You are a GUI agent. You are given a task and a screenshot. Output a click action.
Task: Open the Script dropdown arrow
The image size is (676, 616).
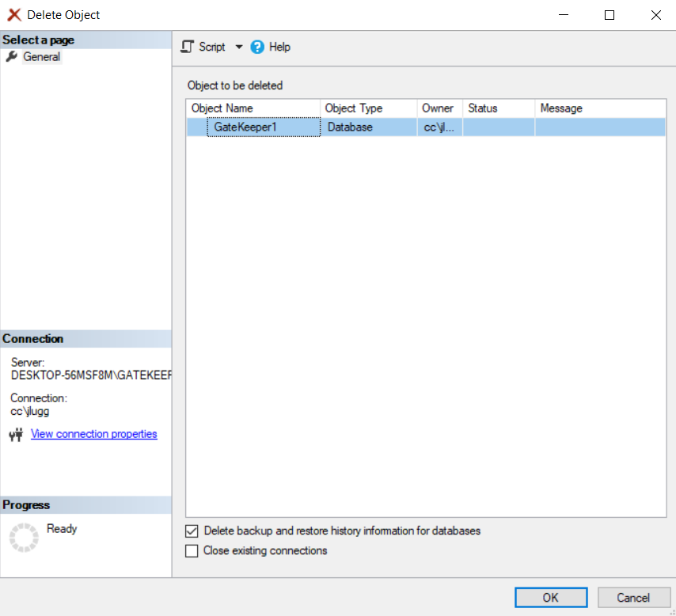[x=239, y=47]
